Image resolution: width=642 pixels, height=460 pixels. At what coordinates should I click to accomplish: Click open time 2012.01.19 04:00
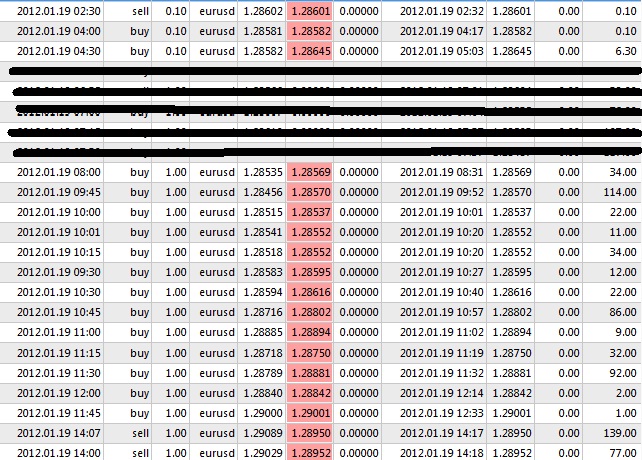tap(59, 31)
